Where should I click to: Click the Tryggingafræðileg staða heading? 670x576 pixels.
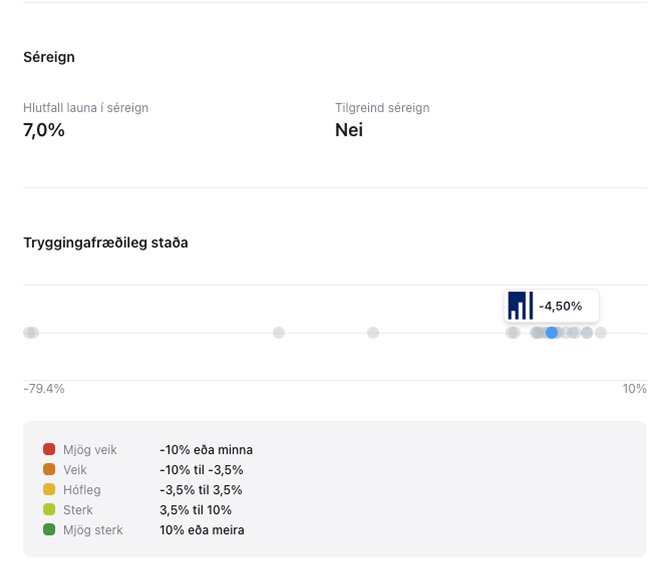[x=106, y=242]
